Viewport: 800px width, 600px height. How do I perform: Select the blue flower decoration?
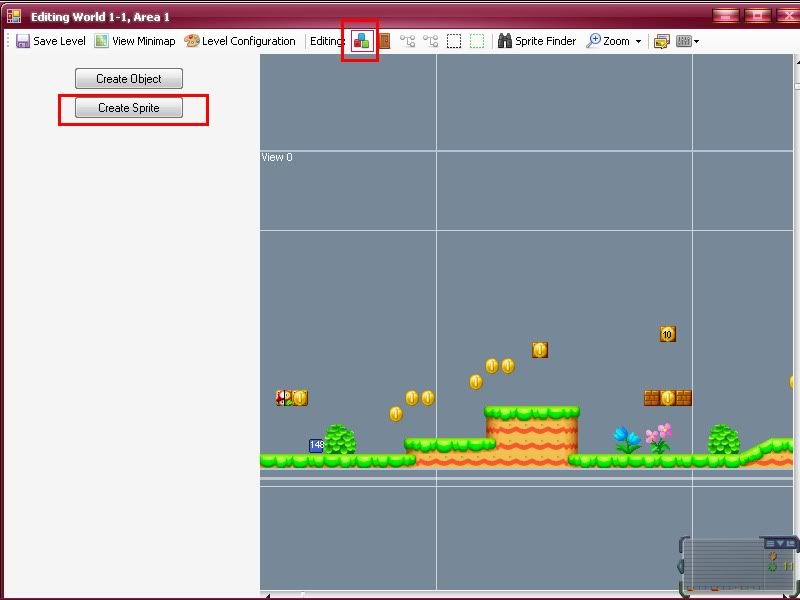point(627,439)
